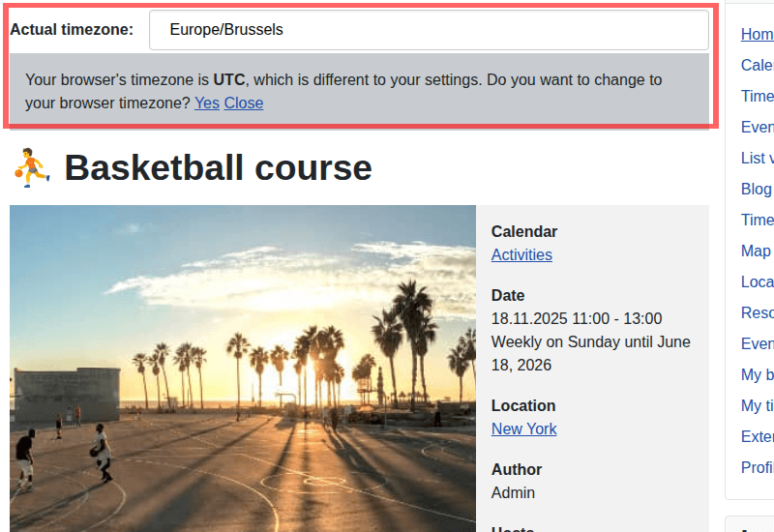Open the Activities calendar link
The width and height of the screenshot is (774, 532).
521,254
